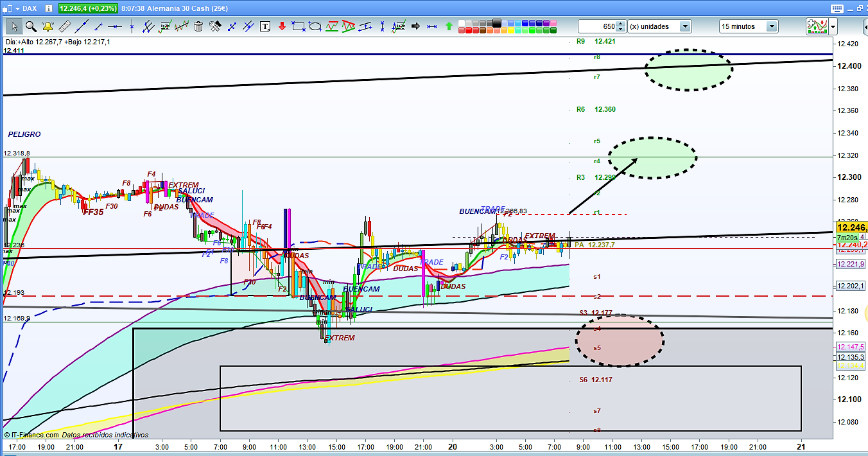Insert a green up arrow marker
This screenshot has height=456, width=868.
[448, 26]
